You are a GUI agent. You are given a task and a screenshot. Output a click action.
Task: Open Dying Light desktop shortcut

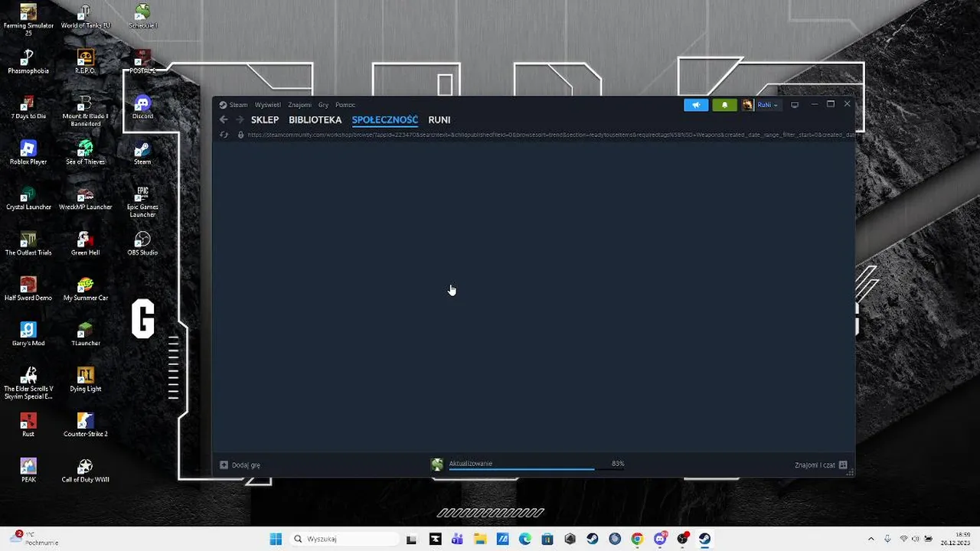click(x=86, y=379)
